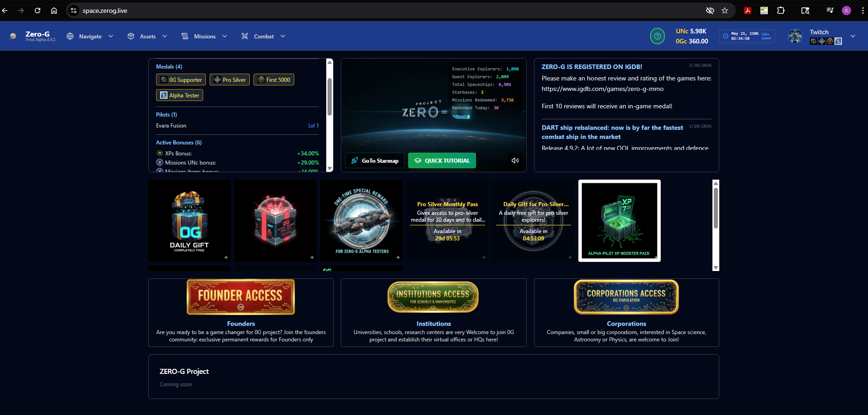Open the Combat menu
Screen dimensions: 868x415
(264, 36)
